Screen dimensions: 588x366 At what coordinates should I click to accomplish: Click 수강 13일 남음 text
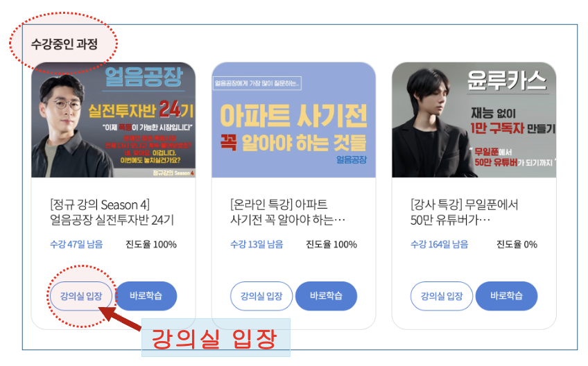(257, 245)
